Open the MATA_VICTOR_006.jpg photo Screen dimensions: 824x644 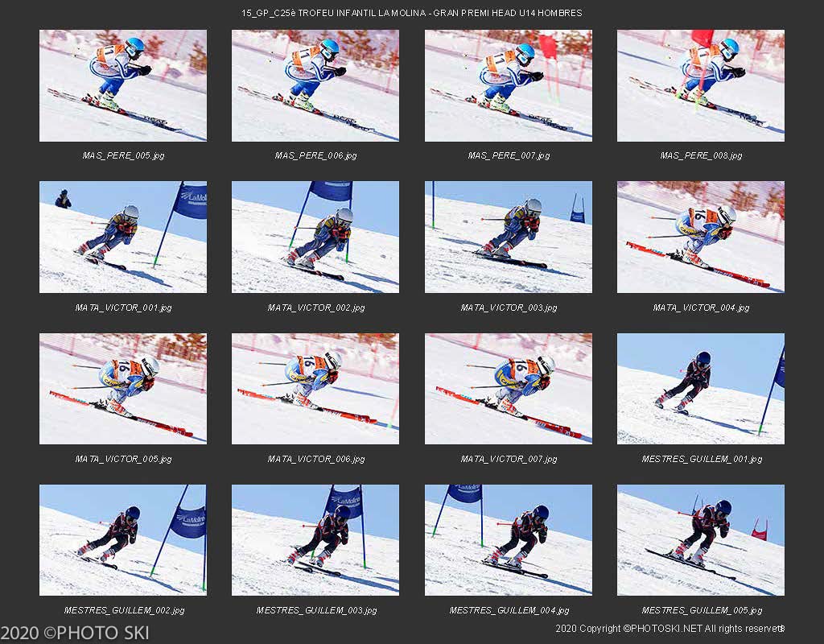click(315, 389)
